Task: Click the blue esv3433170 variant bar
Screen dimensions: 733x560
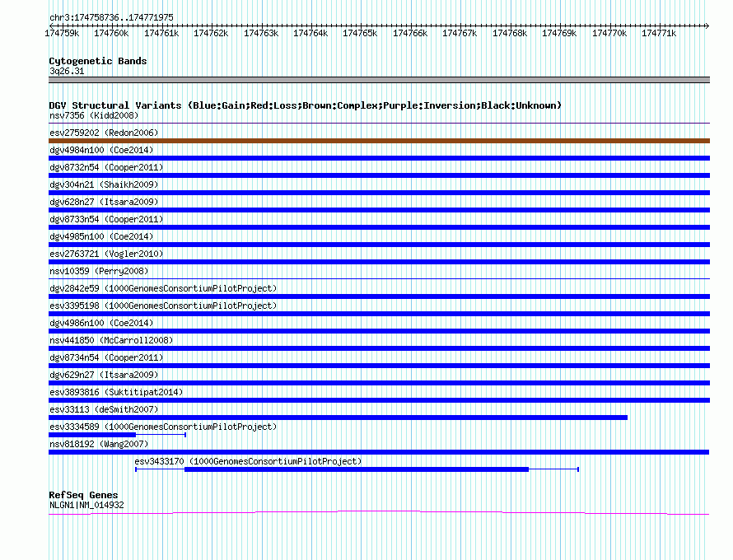Action: click(357, 469)
